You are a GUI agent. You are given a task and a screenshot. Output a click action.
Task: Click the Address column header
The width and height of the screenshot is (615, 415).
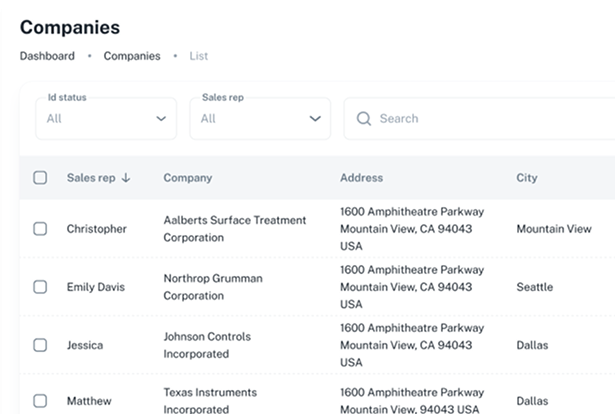(x=361, y=178)
